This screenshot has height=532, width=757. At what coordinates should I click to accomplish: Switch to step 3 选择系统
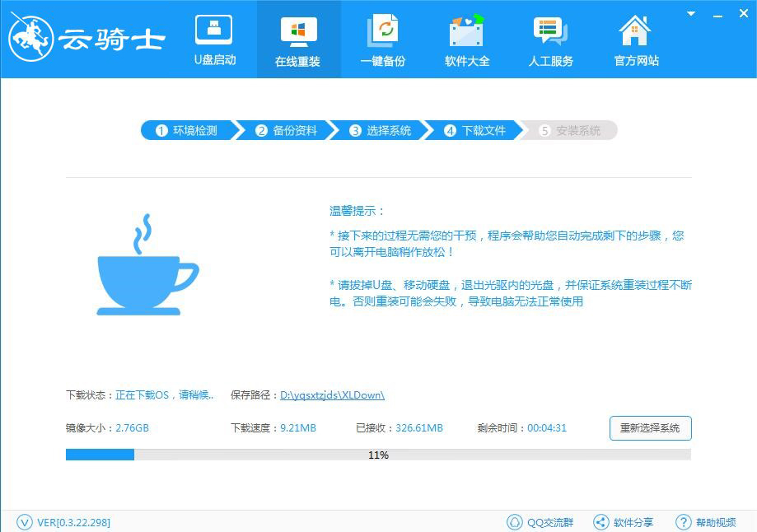[378, 130]
